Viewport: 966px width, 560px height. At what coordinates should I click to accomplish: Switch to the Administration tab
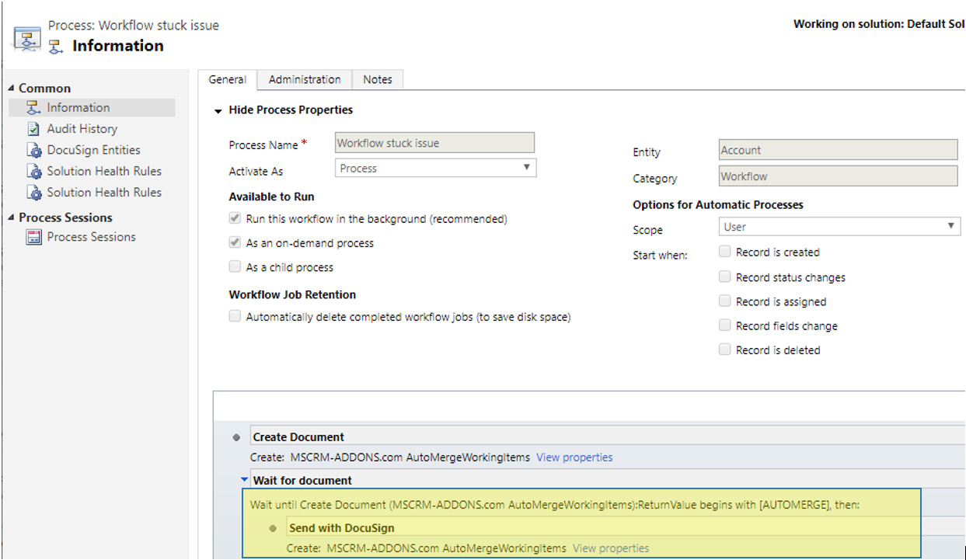(305, 79)
